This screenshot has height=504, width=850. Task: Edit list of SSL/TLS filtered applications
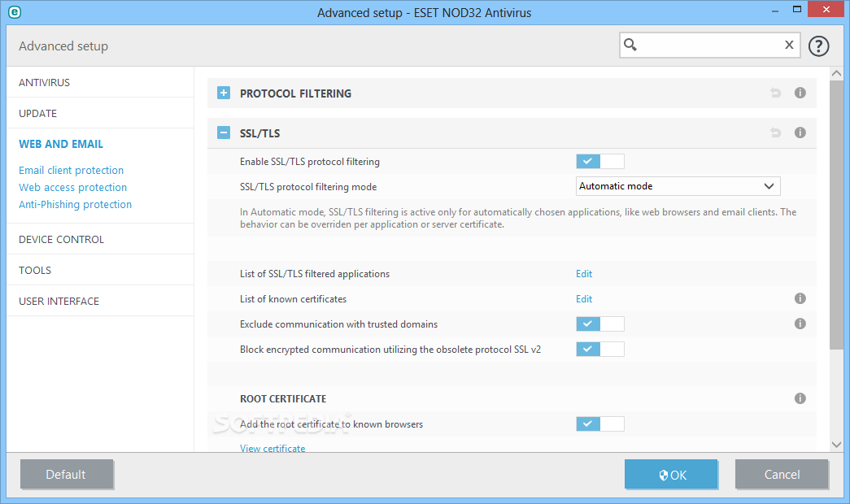coord(584,274)
